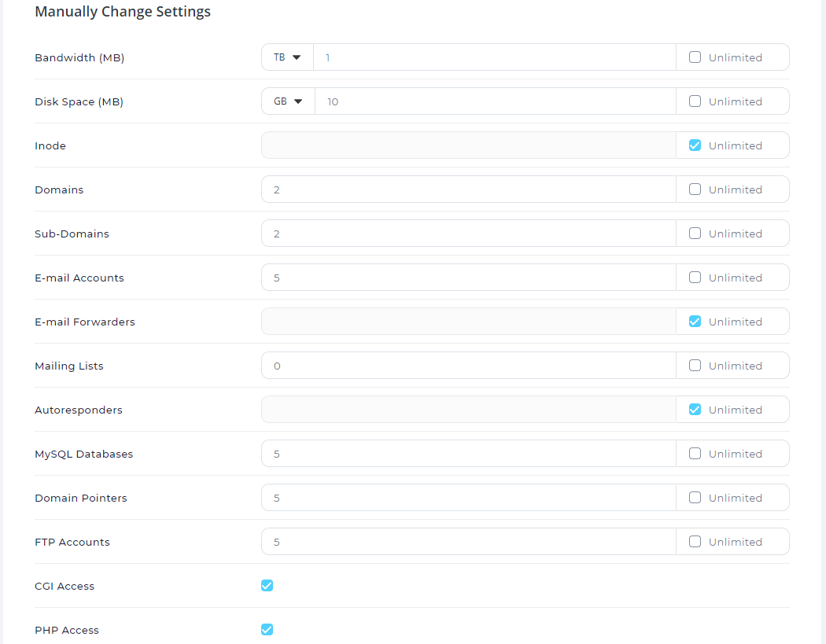Toggle the CGI Access checkbox
Screen dimensions: 826x644
coord(267,586)
